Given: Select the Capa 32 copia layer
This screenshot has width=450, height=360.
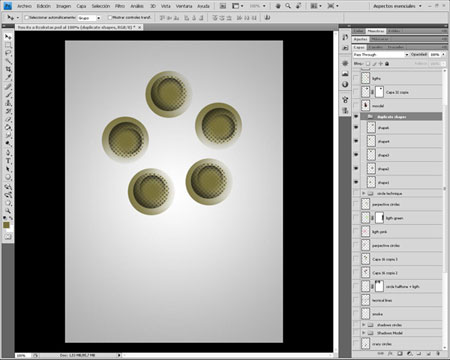Looking at the screenshot, I should tap(397, 92).
